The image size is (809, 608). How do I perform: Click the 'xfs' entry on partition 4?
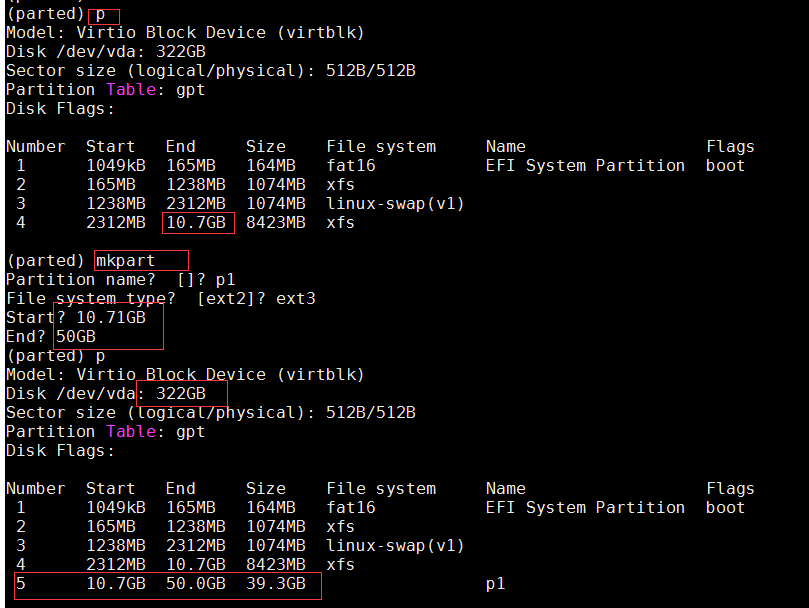[340, 222]
